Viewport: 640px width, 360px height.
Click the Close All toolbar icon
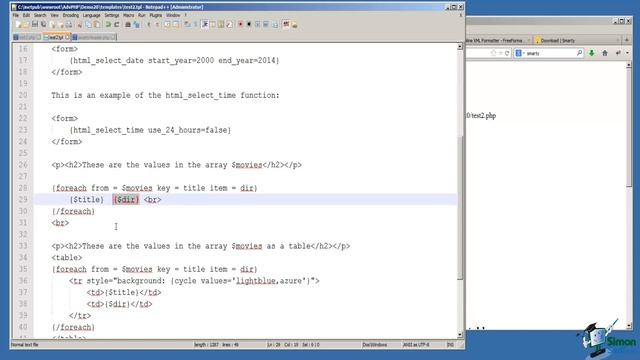click(61, 24)
